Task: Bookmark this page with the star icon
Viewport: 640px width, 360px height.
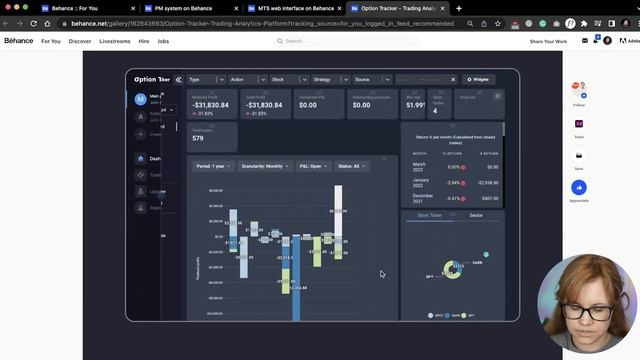Action: (498, 24)
